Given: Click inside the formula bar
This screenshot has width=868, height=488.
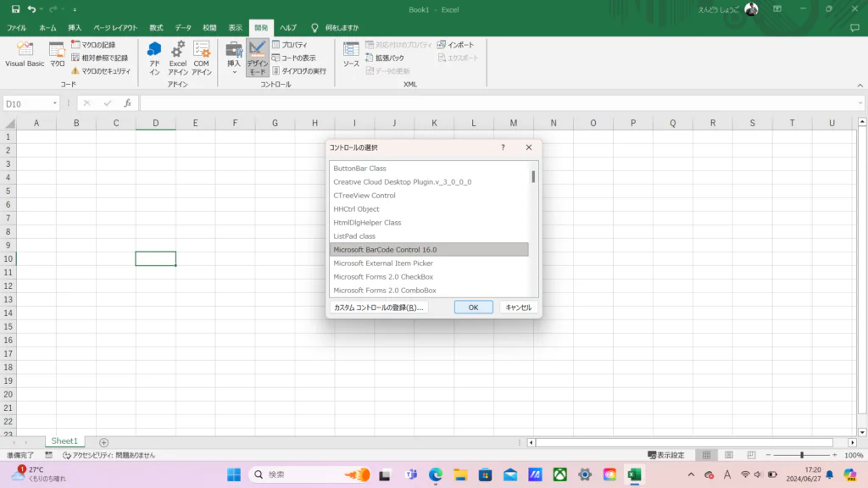Looking at the screenshot, I should pos(498,103).
